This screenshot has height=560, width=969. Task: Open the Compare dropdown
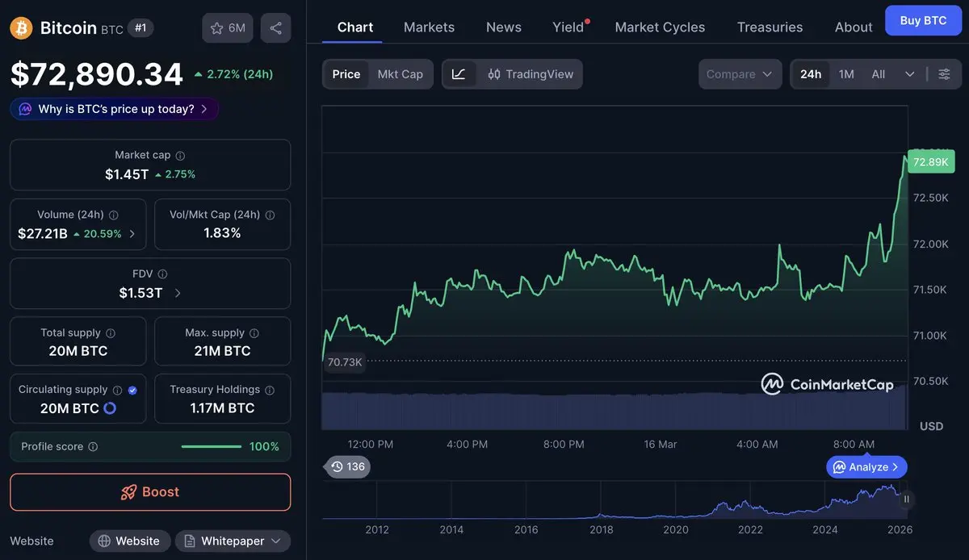pyautogui.click(x=740, y=74)
